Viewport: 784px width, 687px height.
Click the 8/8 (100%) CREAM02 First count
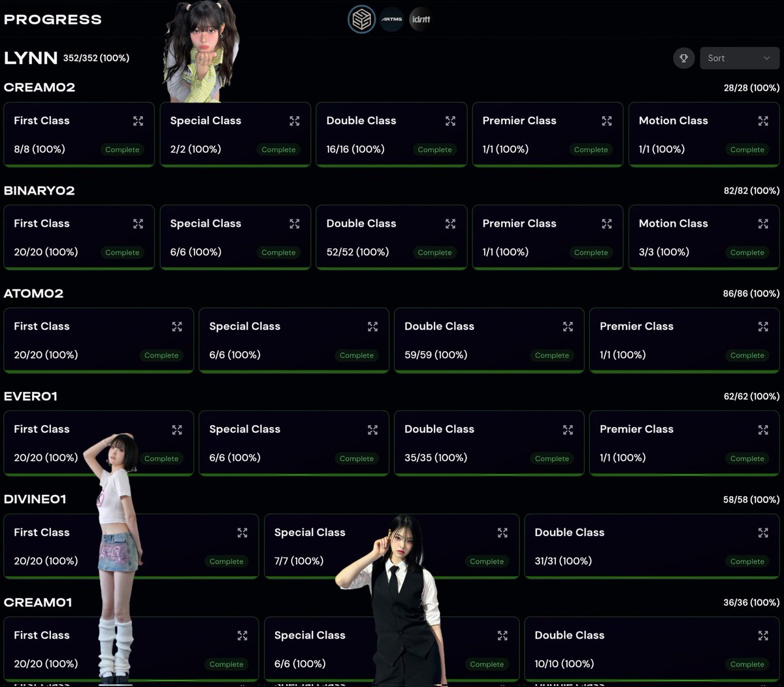point(40,150)
